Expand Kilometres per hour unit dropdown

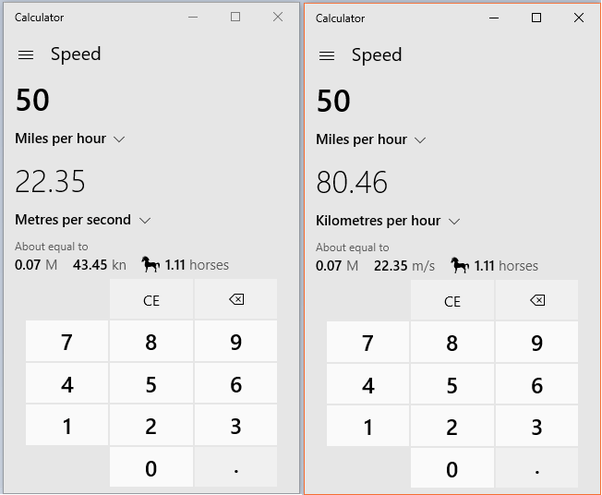[388, 221]
